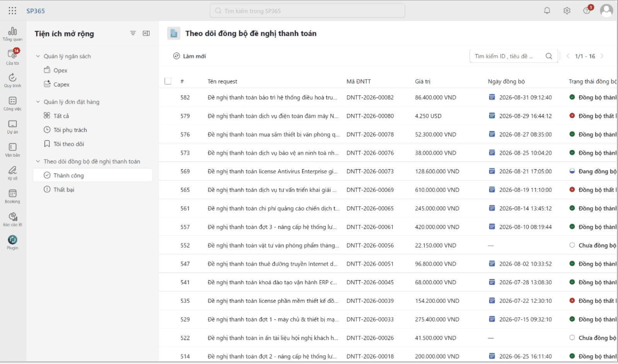Focus the Tìm kiếm trong SP365 search box
Screen dimensions: 618x364
(307, 11)
